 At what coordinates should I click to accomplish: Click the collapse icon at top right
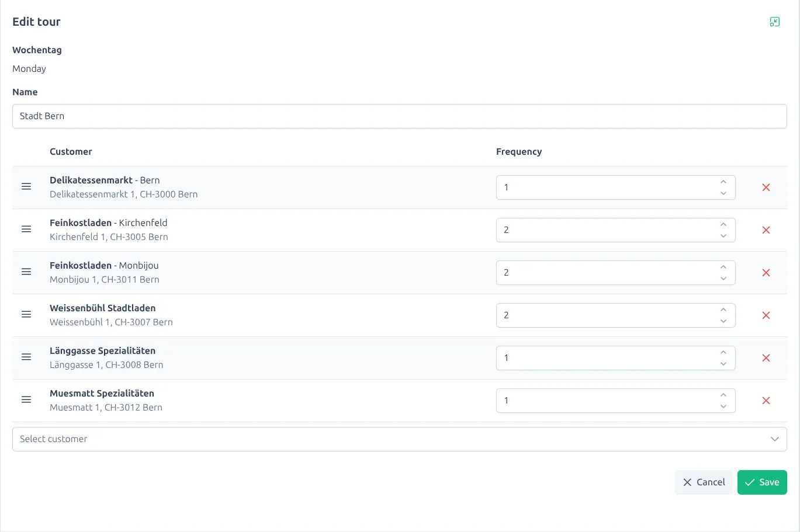(x=775, y=21)
